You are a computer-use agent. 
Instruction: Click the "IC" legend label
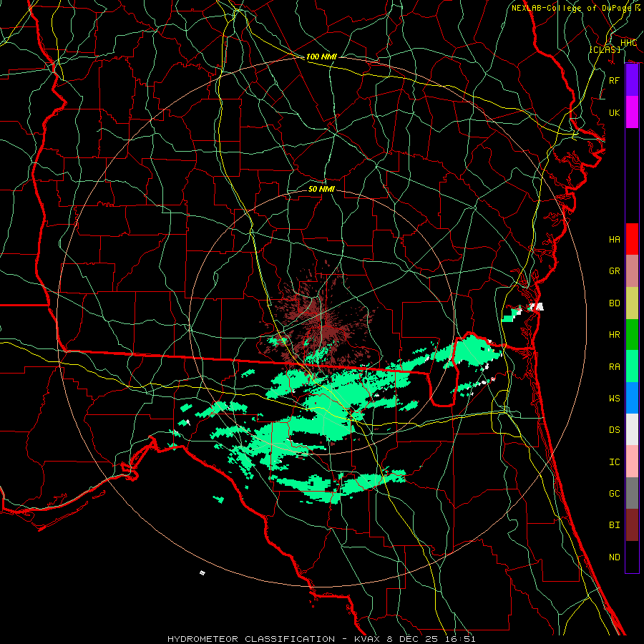click(x=615, y=462)
